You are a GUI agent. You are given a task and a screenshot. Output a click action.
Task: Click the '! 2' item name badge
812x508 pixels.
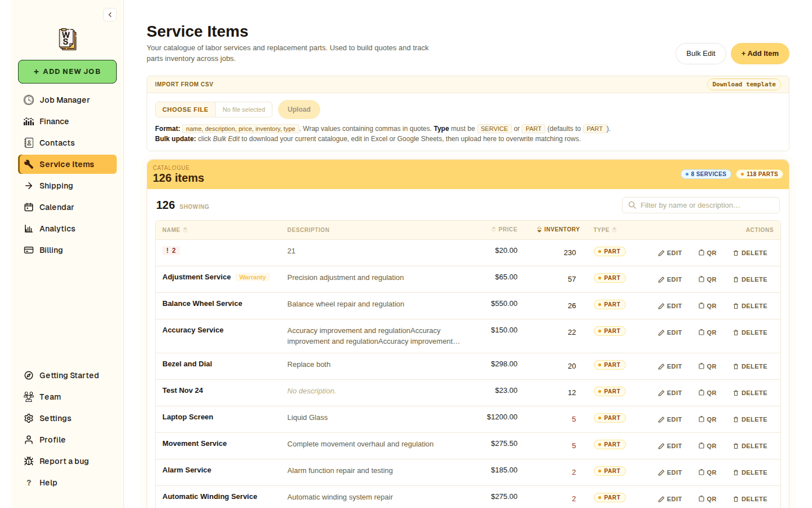tap(171, 251)
